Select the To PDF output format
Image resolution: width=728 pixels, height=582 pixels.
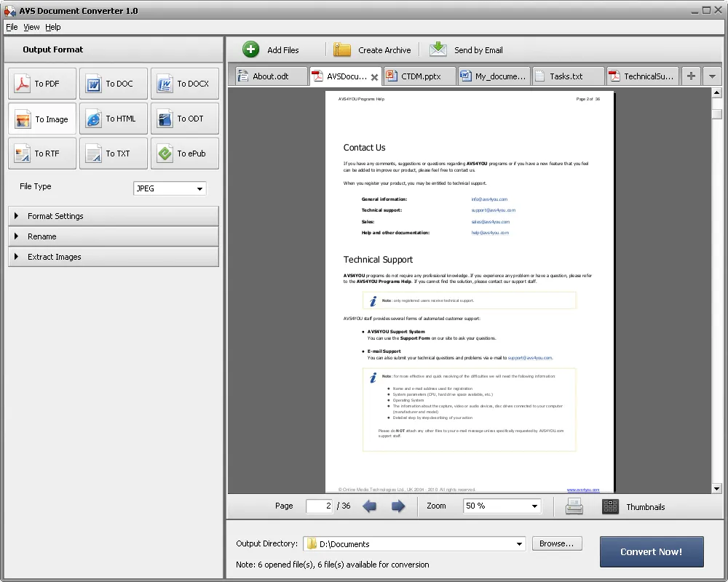click(x=41, y=83)
